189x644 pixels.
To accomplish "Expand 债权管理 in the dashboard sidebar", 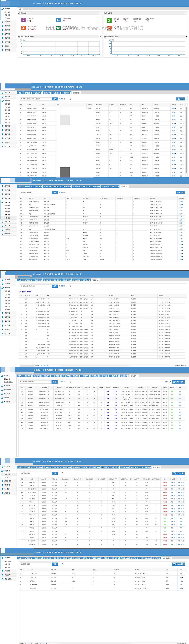I will (x=7, y=50).
